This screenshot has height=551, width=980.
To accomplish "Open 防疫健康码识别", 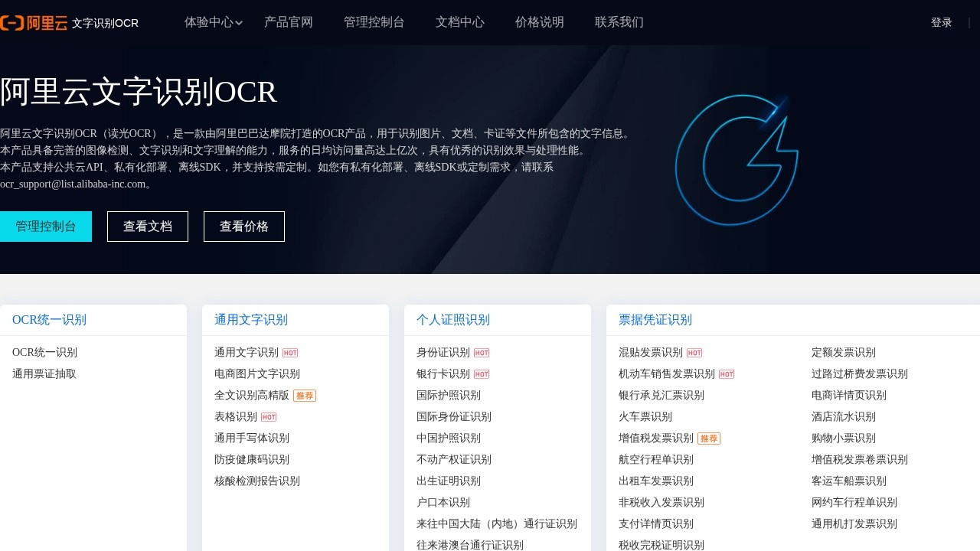I will point(252,460).
